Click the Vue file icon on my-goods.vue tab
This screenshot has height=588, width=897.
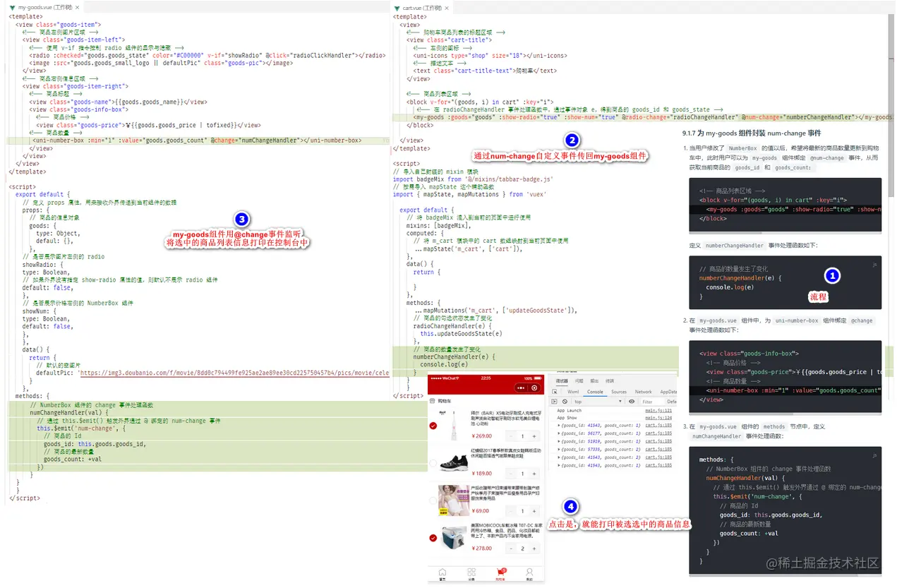13,8
